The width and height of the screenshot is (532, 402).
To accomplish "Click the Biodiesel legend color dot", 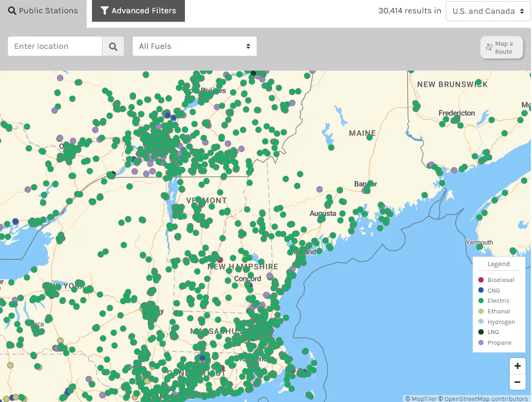I will pos(481,280).
